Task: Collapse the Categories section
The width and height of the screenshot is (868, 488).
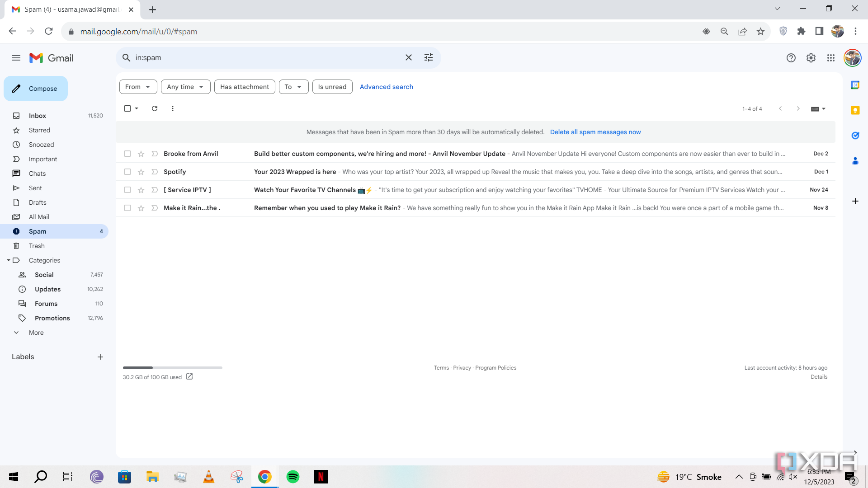Action: coord(9,260)
